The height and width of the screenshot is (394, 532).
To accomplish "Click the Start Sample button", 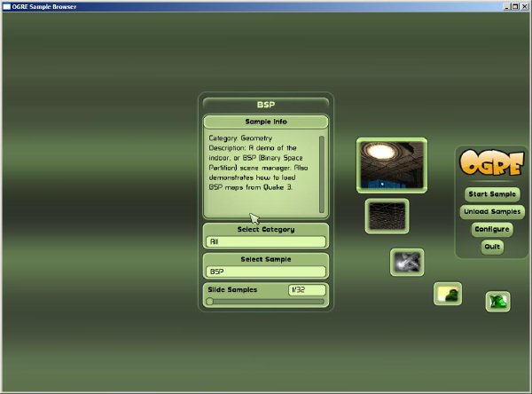I will click(x=492, y=194).
